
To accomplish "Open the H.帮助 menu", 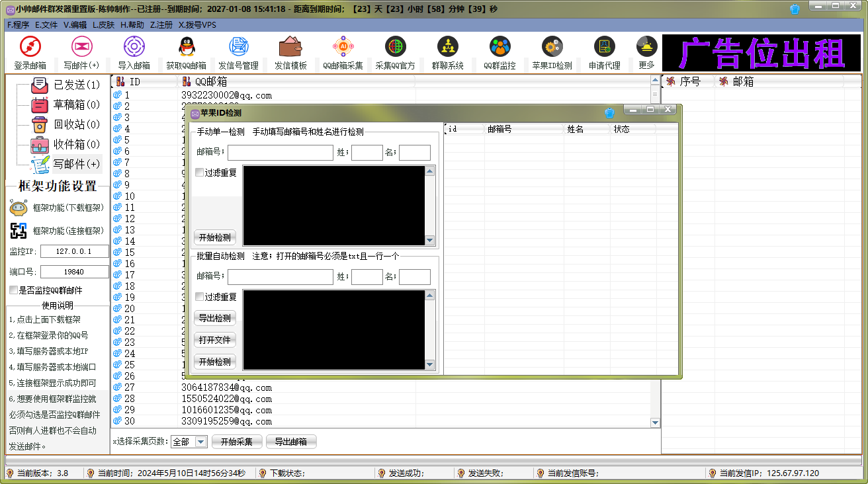I will 132,25.
